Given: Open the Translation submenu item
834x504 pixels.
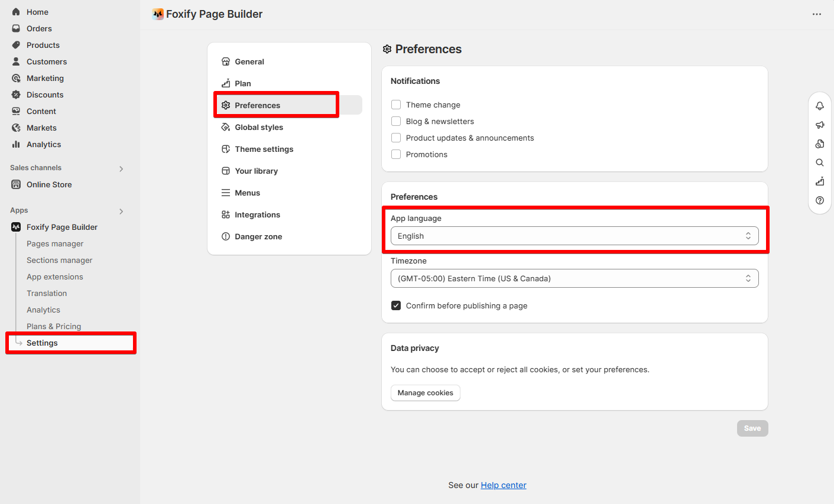Looking at the screenshot, I should point(47,293).
